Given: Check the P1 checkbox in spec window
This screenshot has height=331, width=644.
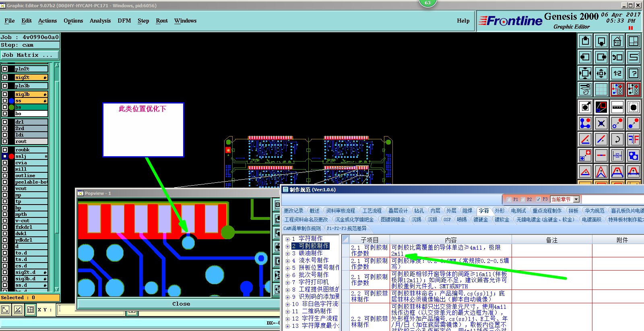Looking at the screenshot, I should point(509,199).
